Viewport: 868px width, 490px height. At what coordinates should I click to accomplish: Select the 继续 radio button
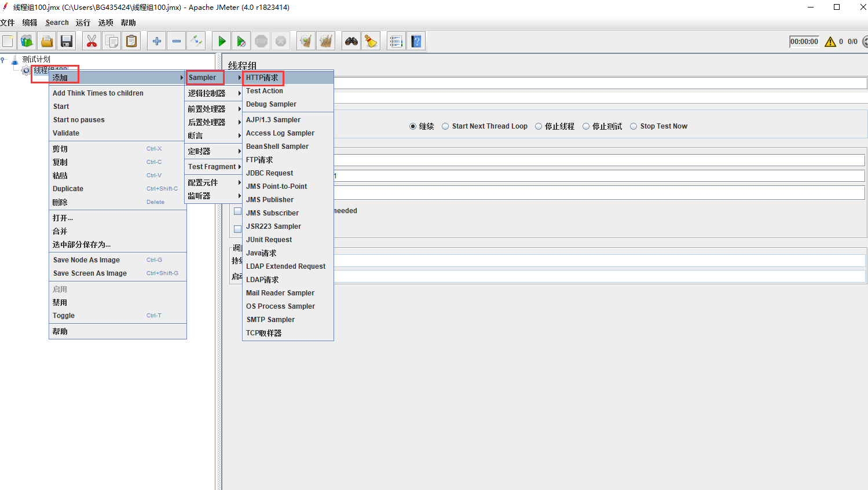click(x=413, y=126)
